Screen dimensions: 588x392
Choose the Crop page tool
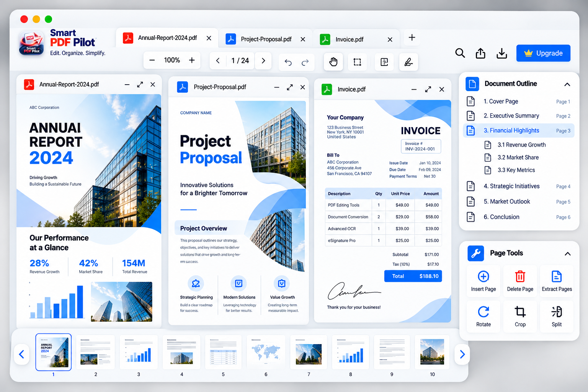(x=520, y=316)
